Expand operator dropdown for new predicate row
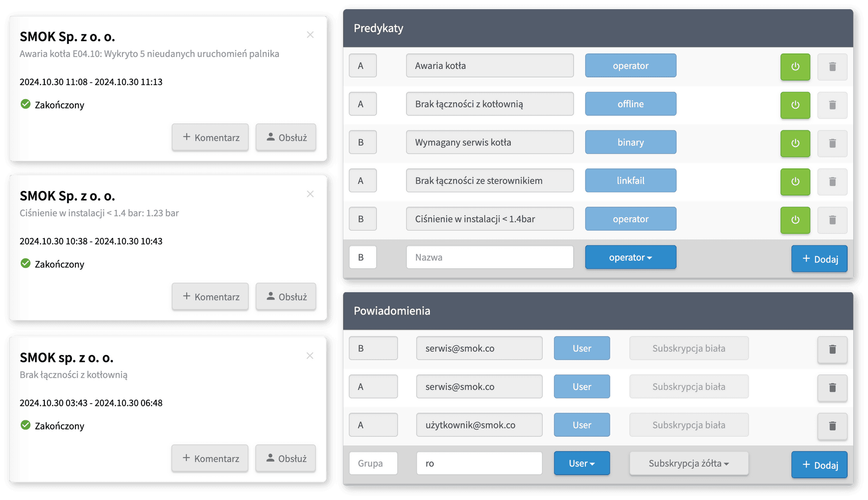The height and width of the screenshot is (500, 868). pyautogui.click(x=630, y=257)
